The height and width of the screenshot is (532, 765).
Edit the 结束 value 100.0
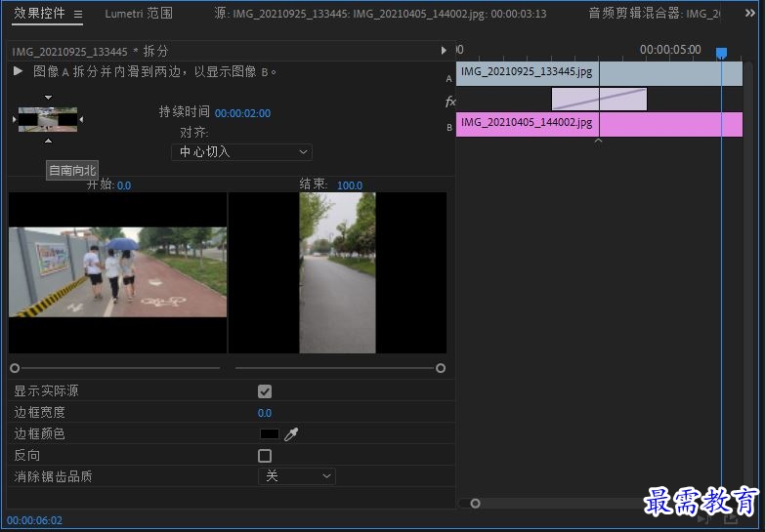350,185
